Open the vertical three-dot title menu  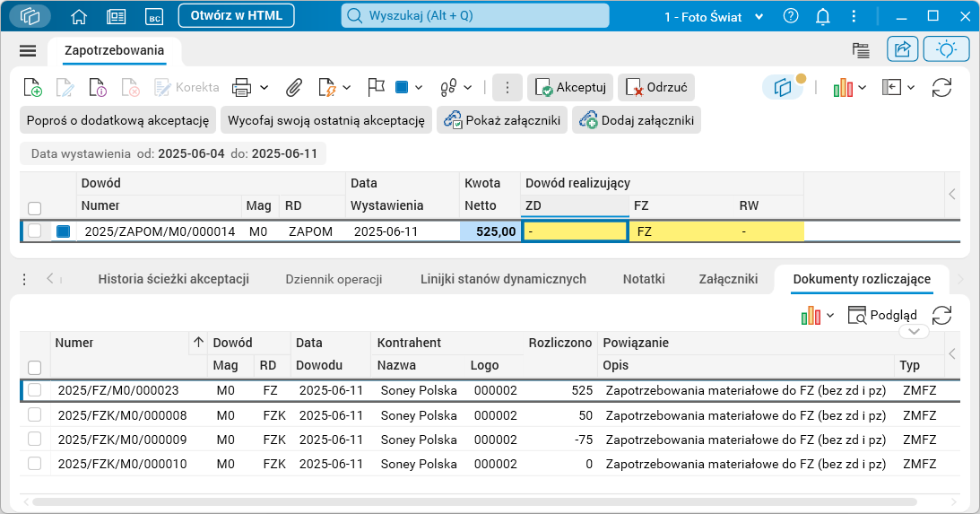click(x=854, y=16)
